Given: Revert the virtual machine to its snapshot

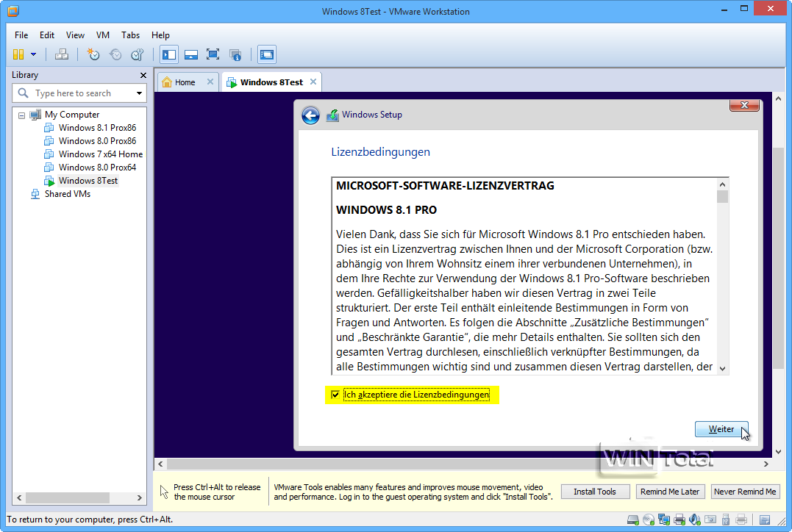Looking at the screenshot, I should tap(115, 54).
